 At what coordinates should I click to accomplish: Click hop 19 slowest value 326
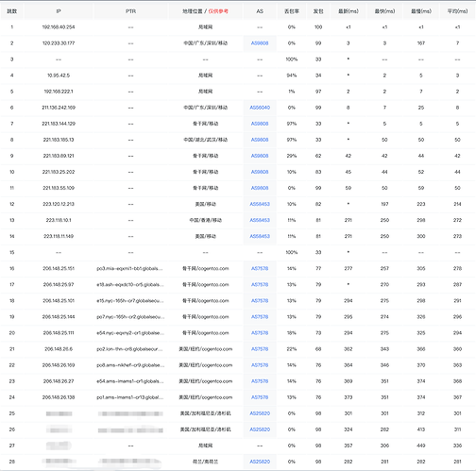click(421, 317)
